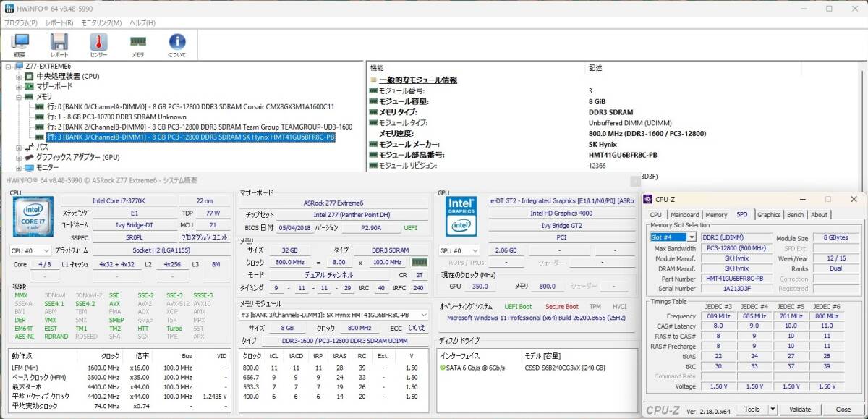Open ヘルプ(H) menu
Viewport: 868px width, 419px height.
[x=142, y=22]
